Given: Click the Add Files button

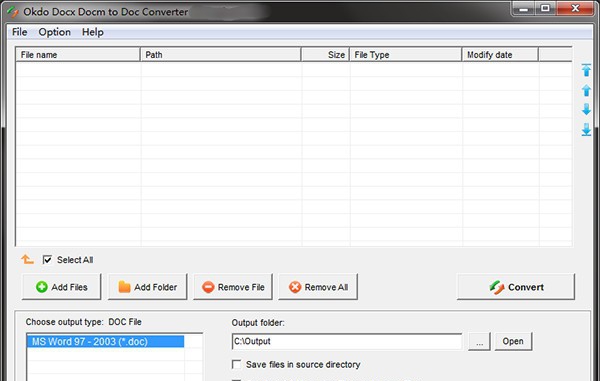Looking at the screenshot, I should coord(62,287).
